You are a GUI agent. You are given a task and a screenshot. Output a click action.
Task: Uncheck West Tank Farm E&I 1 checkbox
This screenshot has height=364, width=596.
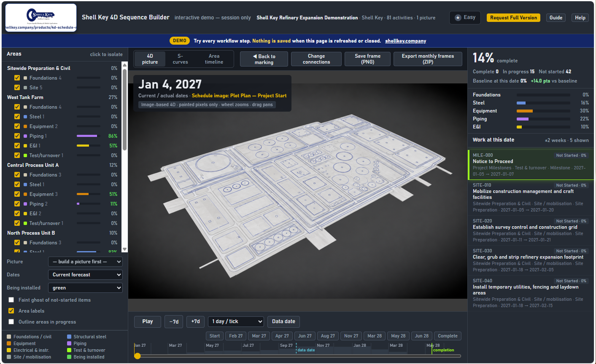[17, 146]
